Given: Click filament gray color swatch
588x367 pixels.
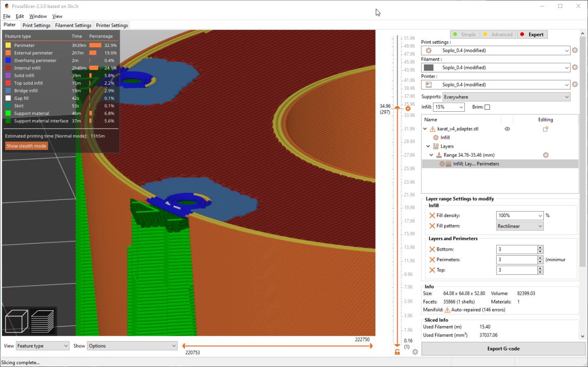Looking at the screenshot, I should point(429,68).
